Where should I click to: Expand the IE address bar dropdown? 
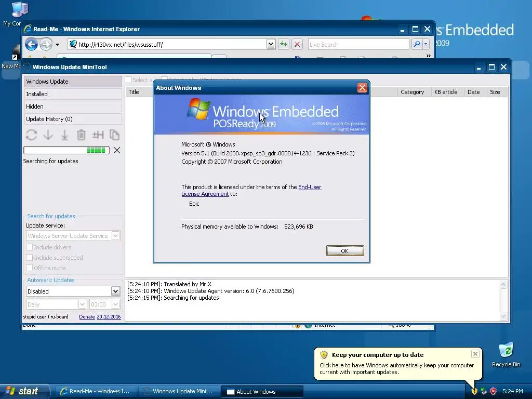pos(271,44)
